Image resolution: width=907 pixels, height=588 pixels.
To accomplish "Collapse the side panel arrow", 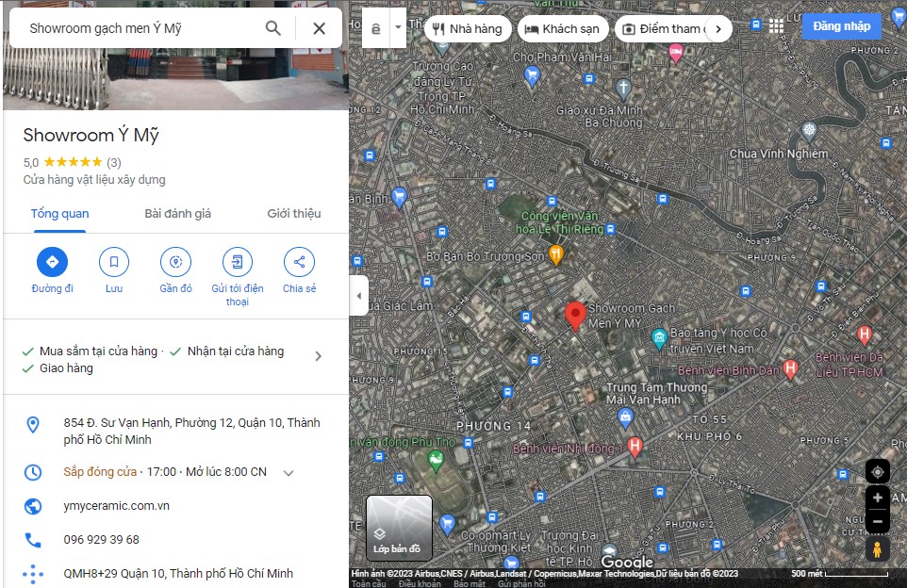I will tap(358, 296).
